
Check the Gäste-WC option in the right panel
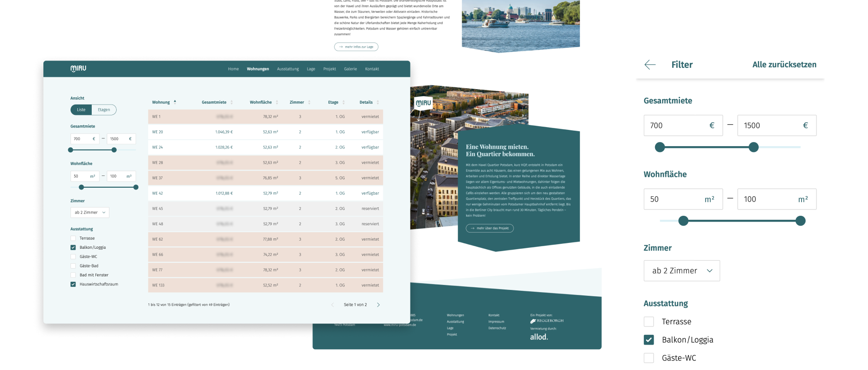pyautogui.click(x=649, y=358)
